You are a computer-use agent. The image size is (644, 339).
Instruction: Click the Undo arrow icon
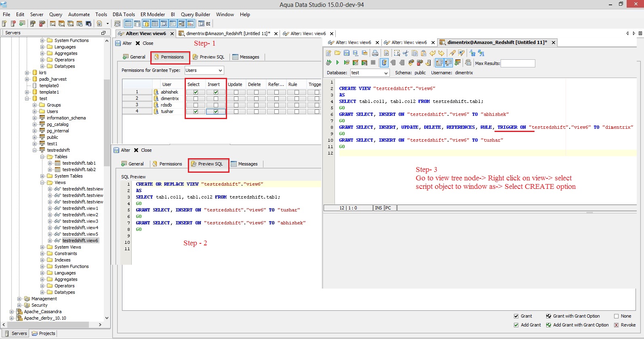(x=432, y=53)
